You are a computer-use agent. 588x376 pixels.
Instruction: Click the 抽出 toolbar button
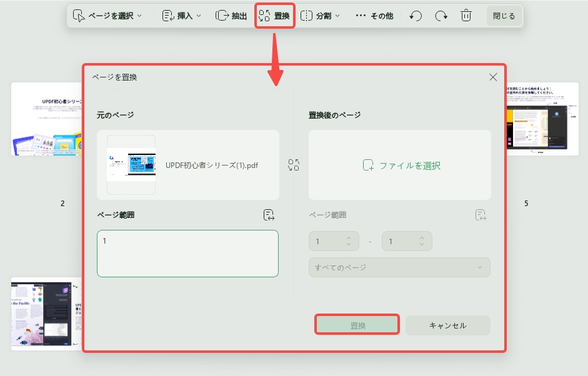(231, 16)
